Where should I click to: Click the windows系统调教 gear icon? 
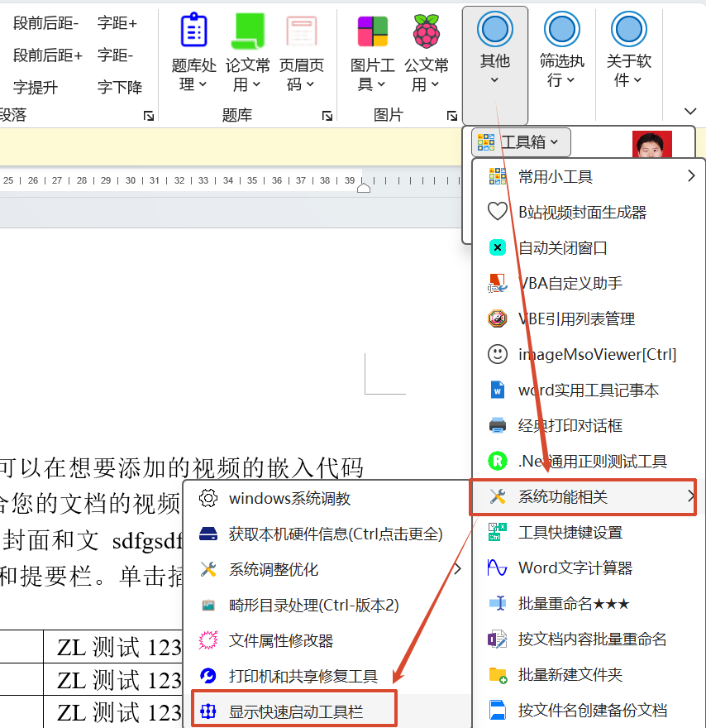(x=208, y=498)
